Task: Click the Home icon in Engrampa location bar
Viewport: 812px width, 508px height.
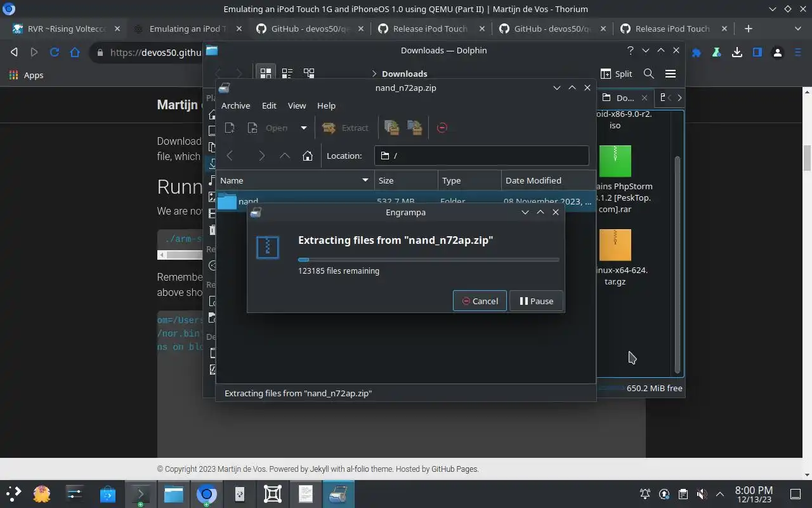Action: click(308, 156)
